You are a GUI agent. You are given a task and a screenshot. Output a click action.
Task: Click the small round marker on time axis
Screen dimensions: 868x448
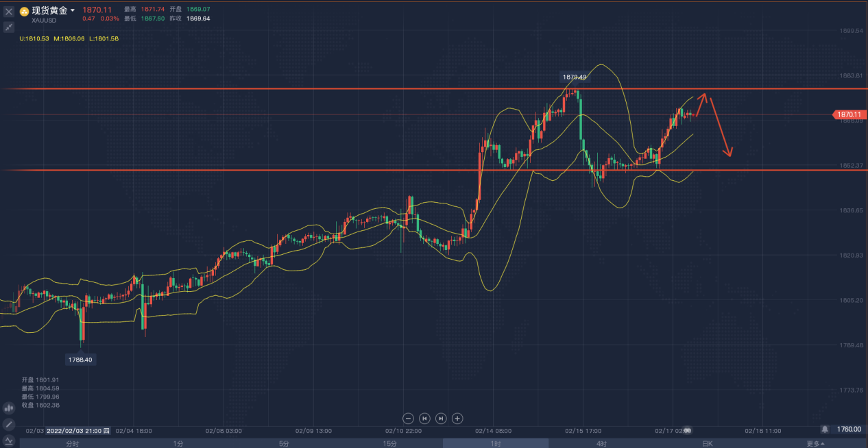pyautogui.click(x=688, y=430)
